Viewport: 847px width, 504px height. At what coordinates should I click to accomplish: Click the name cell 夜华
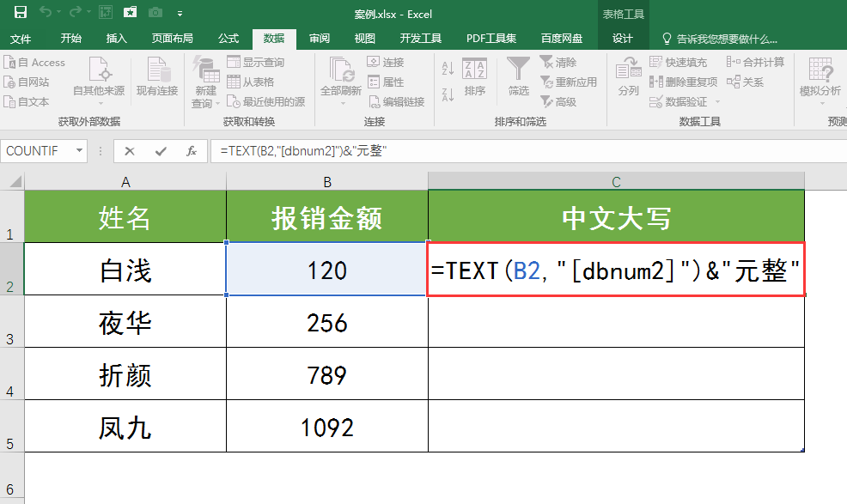125,322
